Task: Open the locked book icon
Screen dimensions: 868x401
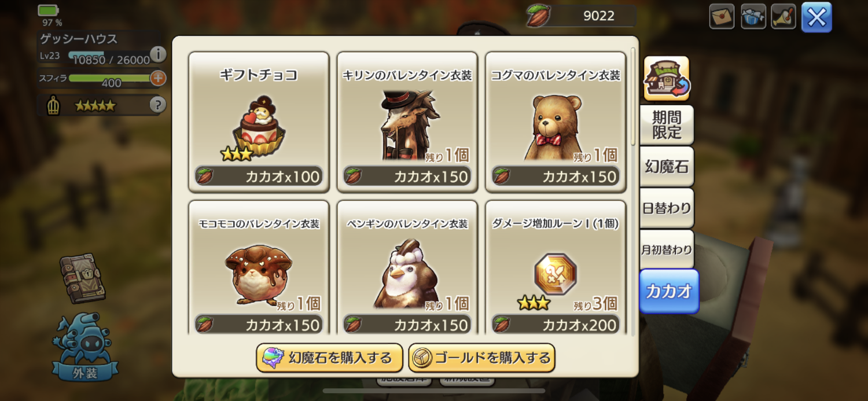Action: tap(82, 278)
